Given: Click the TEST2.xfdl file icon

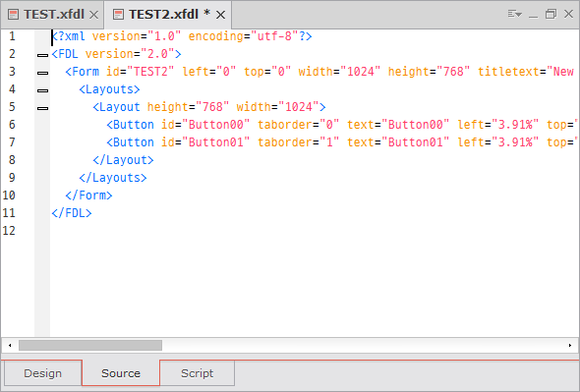Looking at the screenshot, I should click(118, 15).
